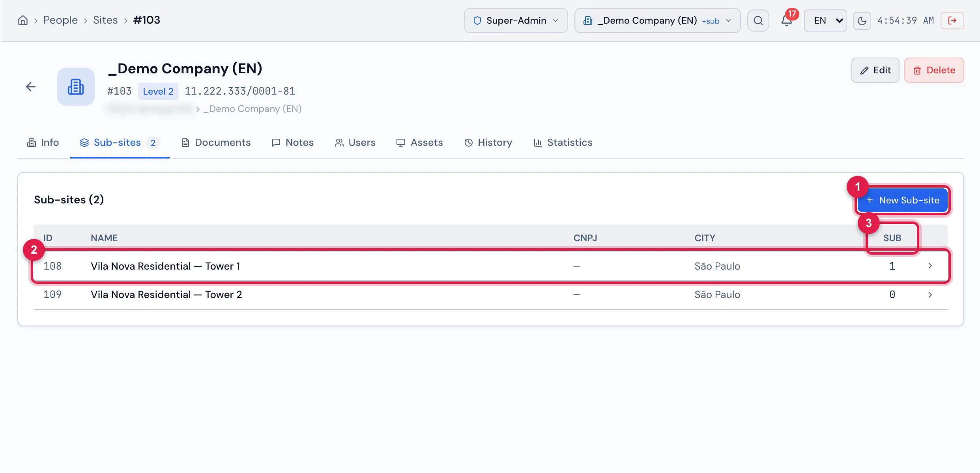Switch to the Documents tab
Image resolution: width=980 pixels, height=473 pixels.
(216, 143)
